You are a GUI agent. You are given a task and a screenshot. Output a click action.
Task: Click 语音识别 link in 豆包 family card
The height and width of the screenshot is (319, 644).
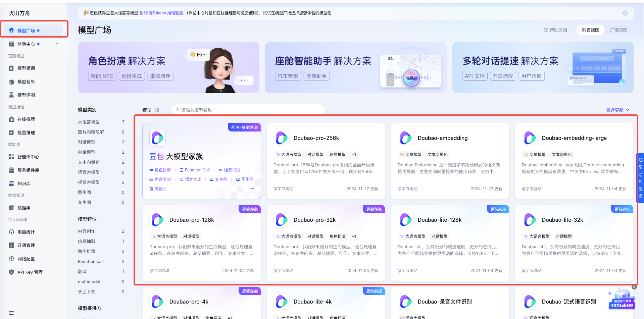pyautogui.click(x=229, y=170)
